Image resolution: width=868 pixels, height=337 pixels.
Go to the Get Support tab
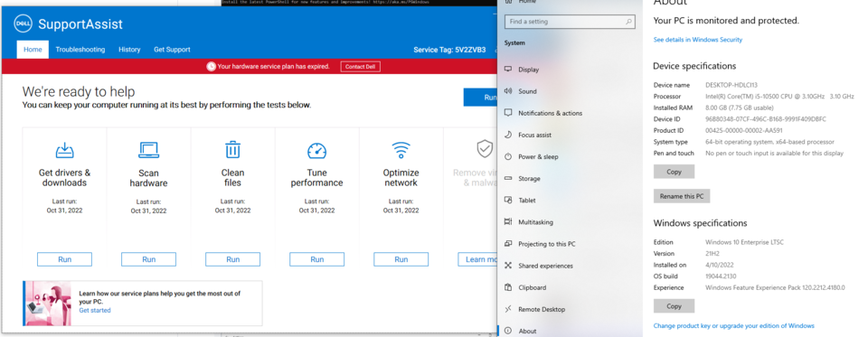(x=172, y=50)
